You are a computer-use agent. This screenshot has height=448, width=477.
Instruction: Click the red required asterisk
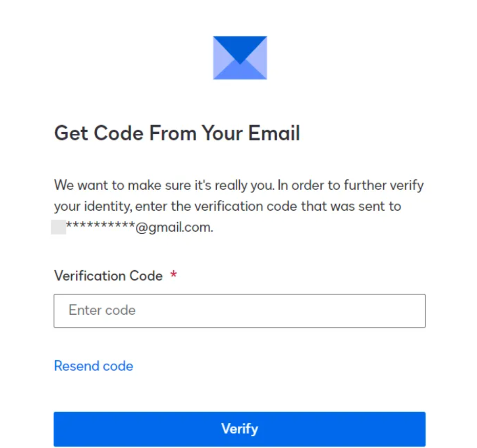click(174, 276)
